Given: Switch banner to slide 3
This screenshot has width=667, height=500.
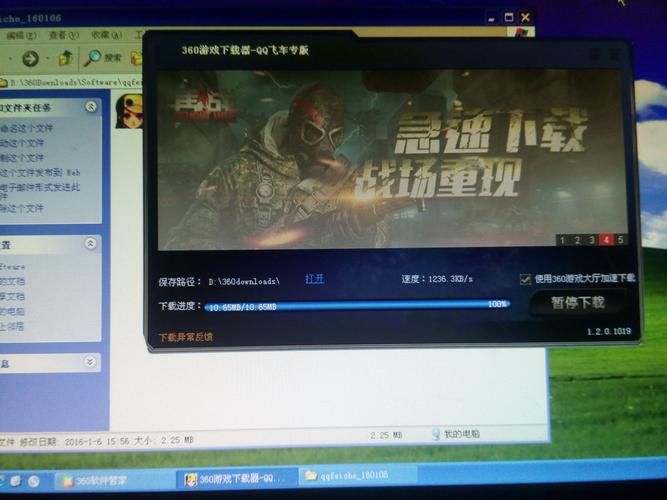Looking at the screenshot, I should pyautogui.click(x=592, y=240).
